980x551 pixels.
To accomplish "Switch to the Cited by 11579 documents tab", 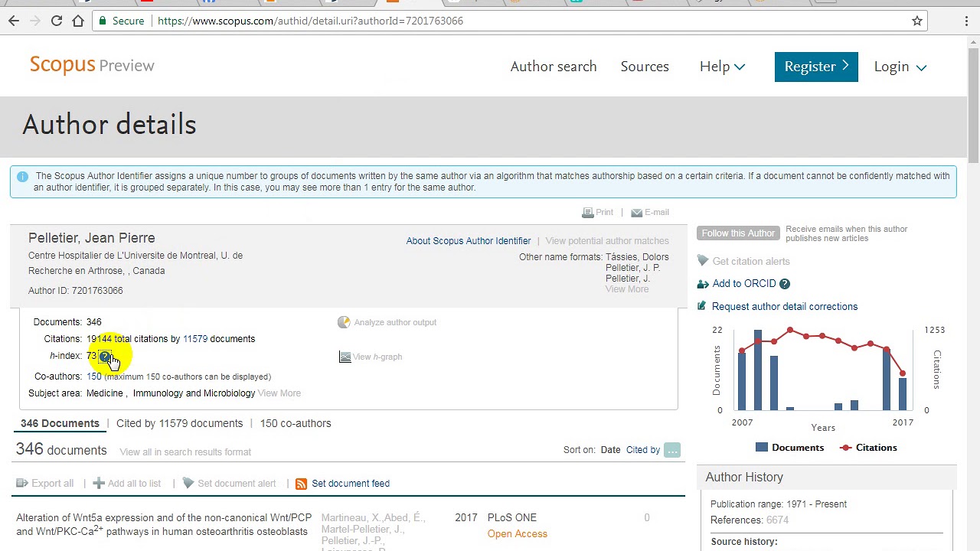I will click(x=179, y=423).
